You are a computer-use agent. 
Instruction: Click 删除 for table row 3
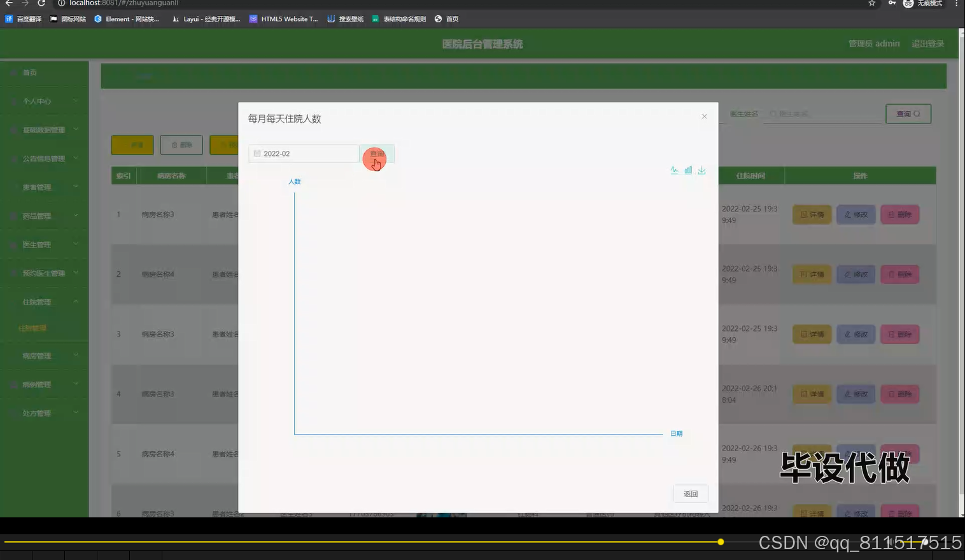900,334
